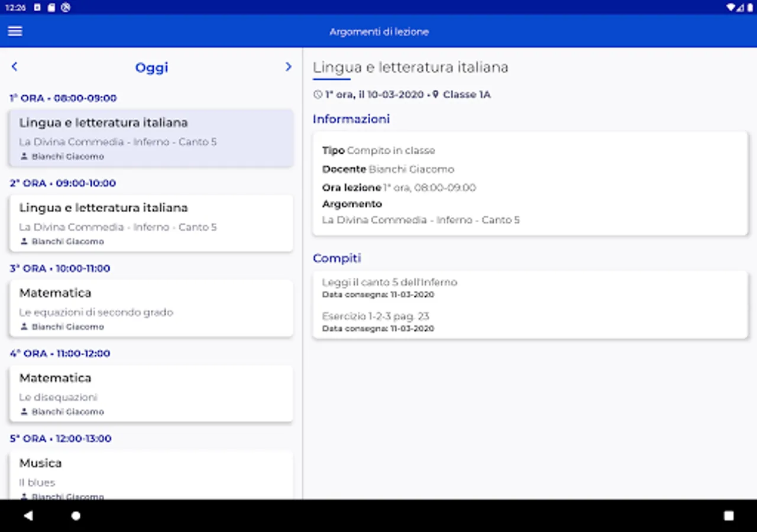The image size is (757, 532).
Task: Click the 2ª ORA • 09:00-10:00 label
Action: click(63, 183)
